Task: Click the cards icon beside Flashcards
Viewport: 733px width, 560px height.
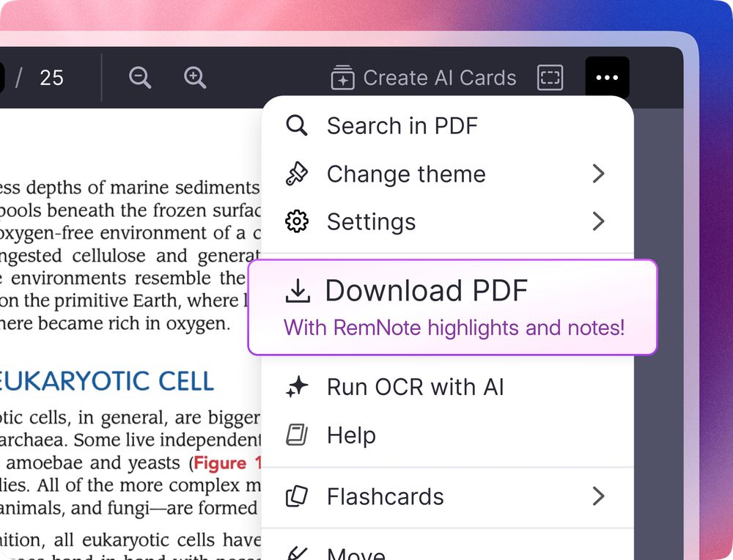Action: pyautogui.click(x=297, y=496)
